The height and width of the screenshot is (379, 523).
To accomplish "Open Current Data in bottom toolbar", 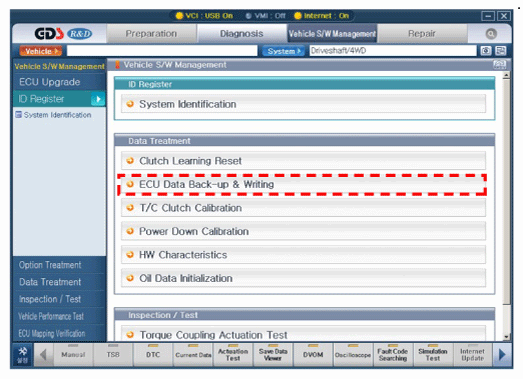I will (193, 355).
